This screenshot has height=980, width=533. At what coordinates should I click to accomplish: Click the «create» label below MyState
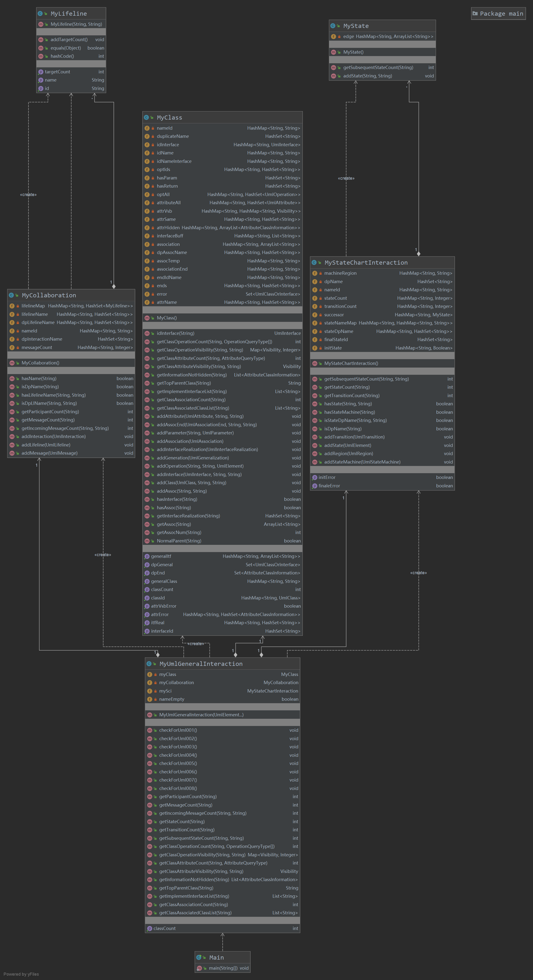pos(346,178)
